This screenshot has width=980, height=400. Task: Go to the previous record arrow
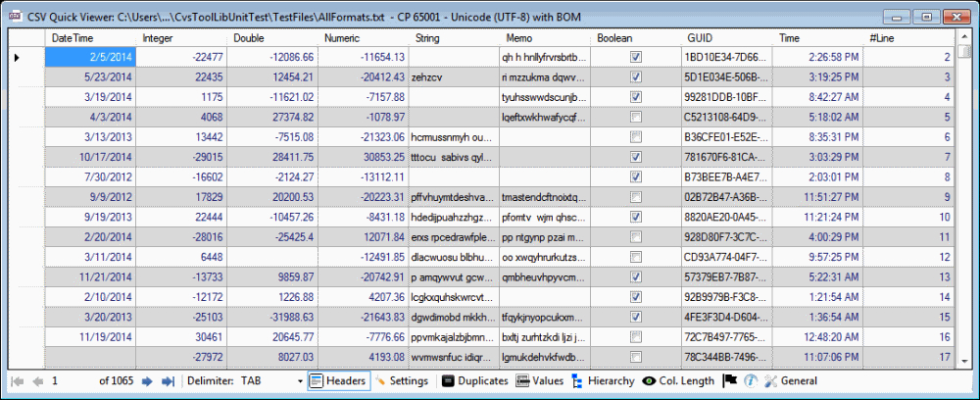(38, 381)
